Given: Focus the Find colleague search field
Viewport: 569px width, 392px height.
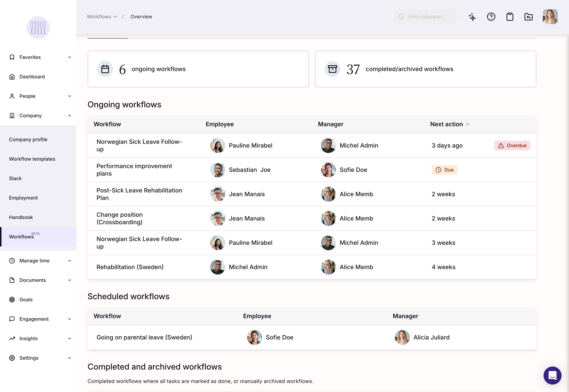Looking at the screenshot, I should (x=426, y=17).
